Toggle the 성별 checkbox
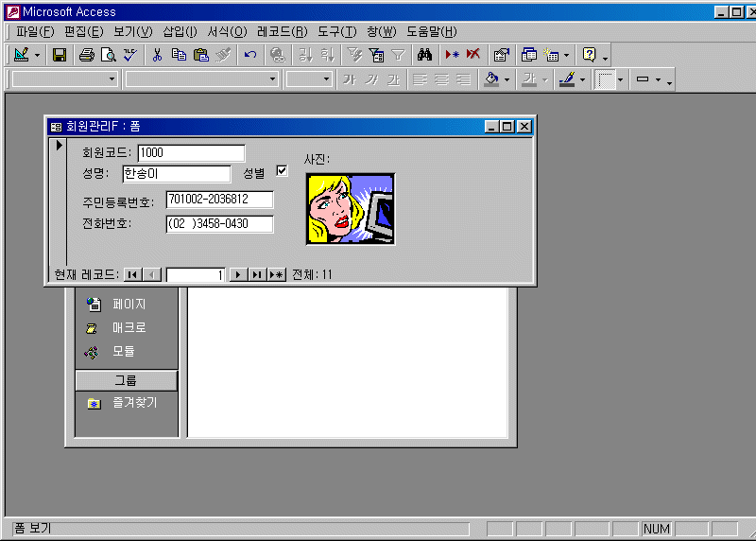 pos(282,171)
